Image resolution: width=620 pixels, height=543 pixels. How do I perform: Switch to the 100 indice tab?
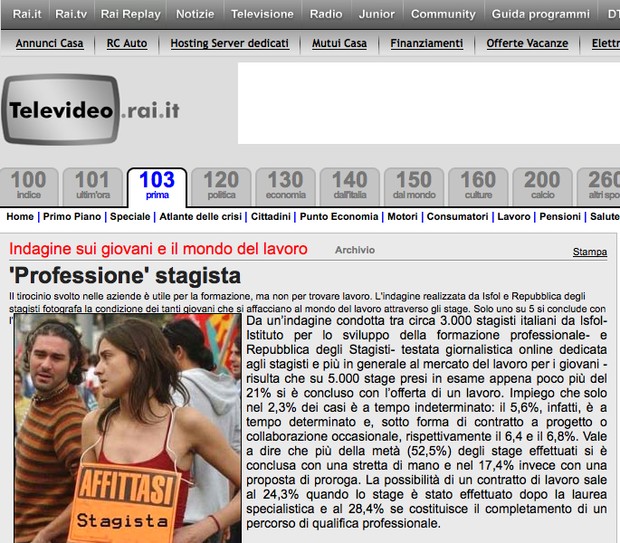pos(29,186)
